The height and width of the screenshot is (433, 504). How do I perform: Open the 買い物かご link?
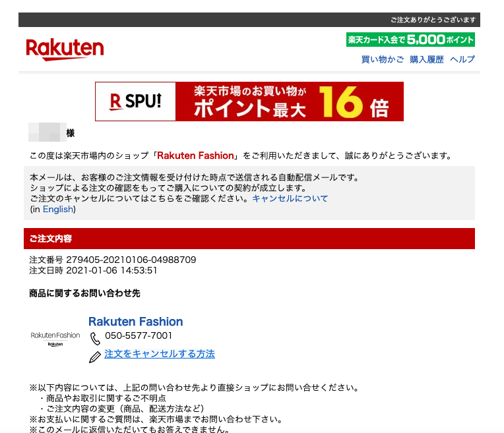point(383,59)
